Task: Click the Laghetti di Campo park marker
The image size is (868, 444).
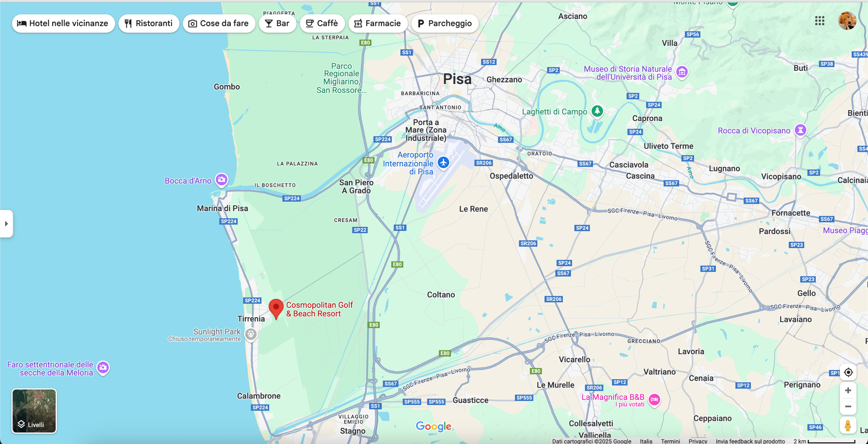Action: [597, 111]
